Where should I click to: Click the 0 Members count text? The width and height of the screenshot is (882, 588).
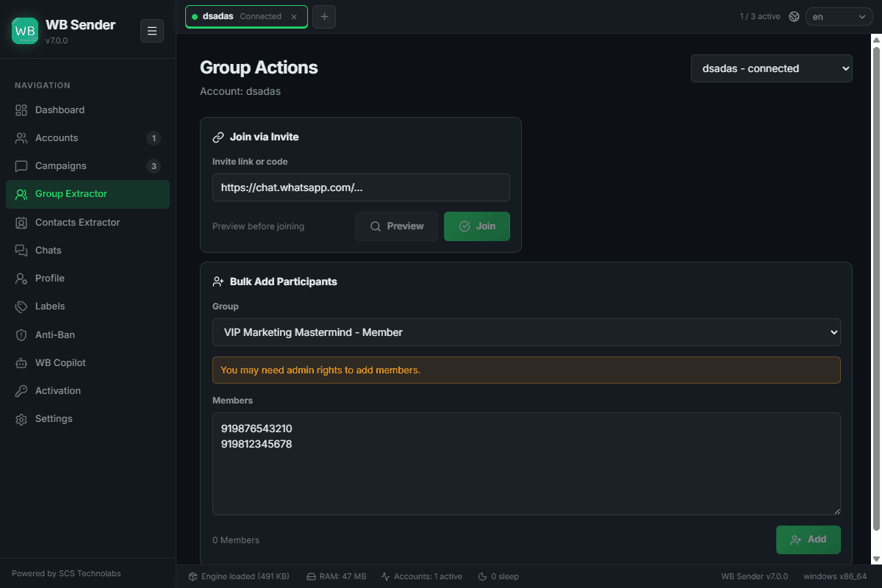tap(236, 540)
